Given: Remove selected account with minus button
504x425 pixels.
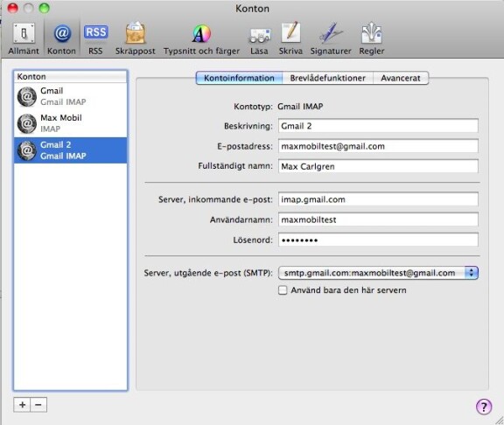Looking at the screenshot, I should point(38,404).
